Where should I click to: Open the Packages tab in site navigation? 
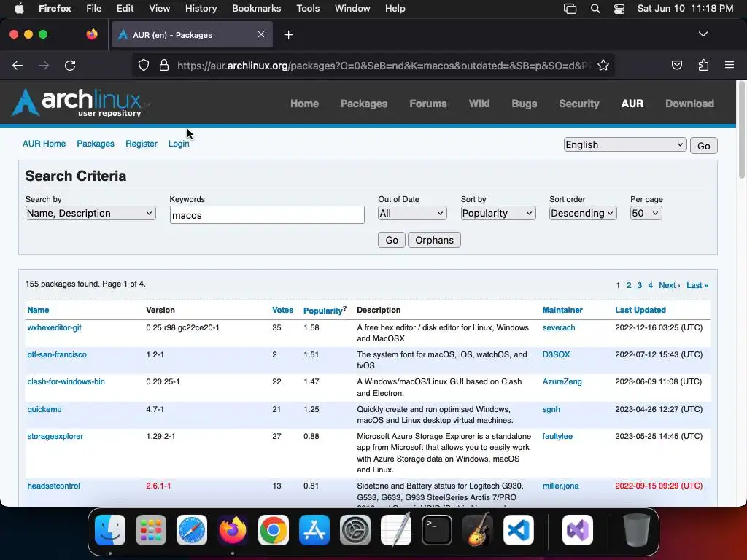364,104
